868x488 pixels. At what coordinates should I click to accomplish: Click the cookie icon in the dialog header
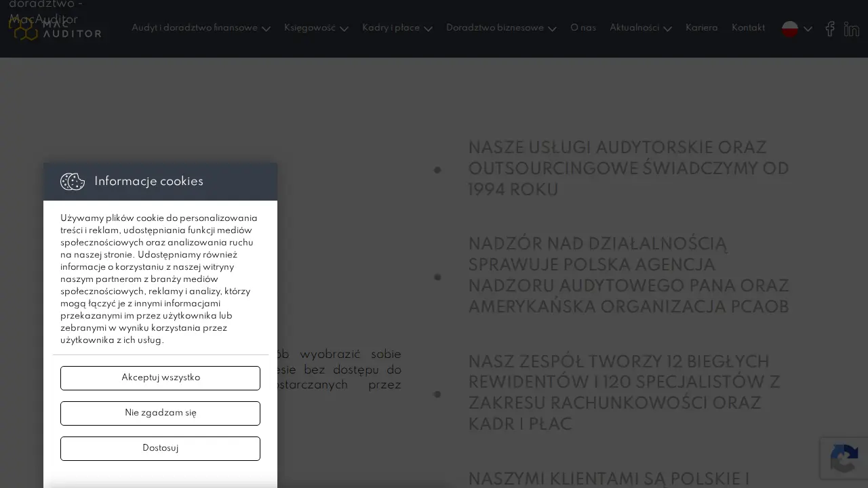(x=73, y=182)
